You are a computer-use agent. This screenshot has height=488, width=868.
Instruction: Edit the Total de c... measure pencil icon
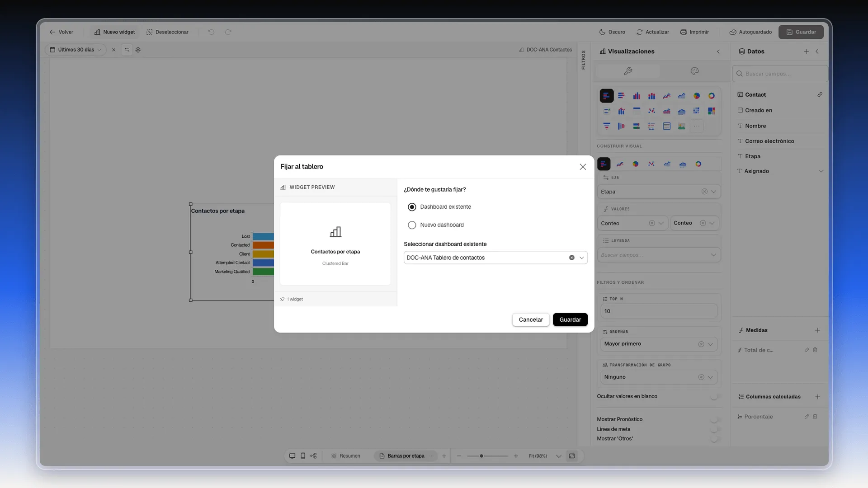point(807,350)
